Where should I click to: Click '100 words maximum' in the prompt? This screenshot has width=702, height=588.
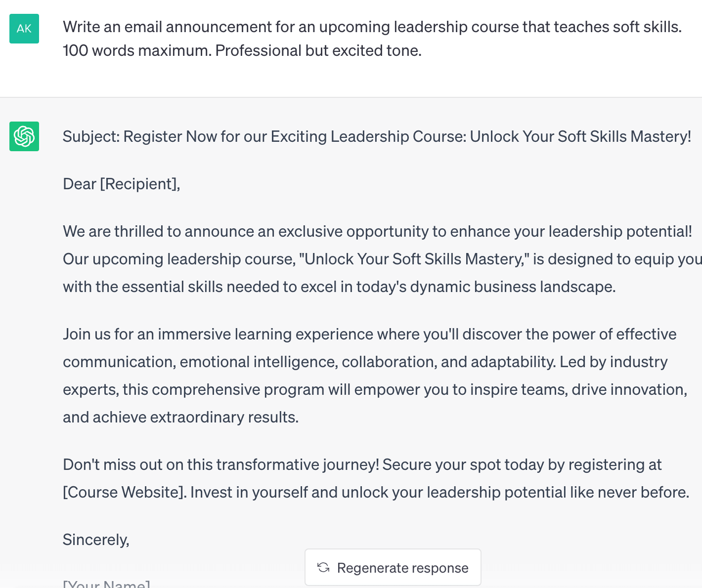pos(136,50)
